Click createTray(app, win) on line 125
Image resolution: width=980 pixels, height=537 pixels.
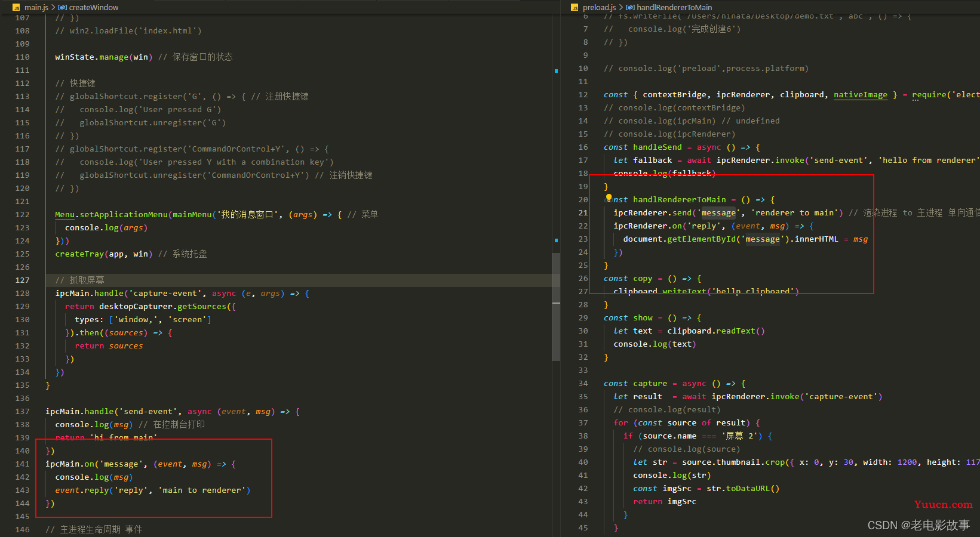(x=104, y=254)
